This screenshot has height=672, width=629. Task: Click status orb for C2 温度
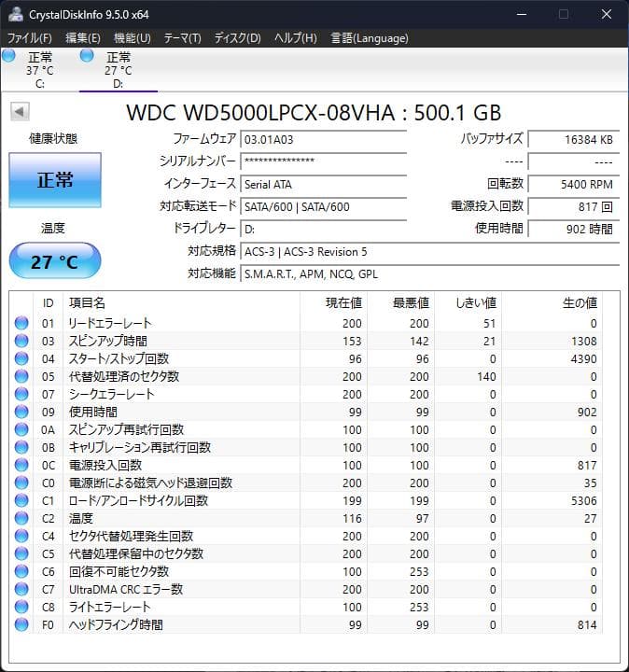pyautogui.click(x=21, y=518)
